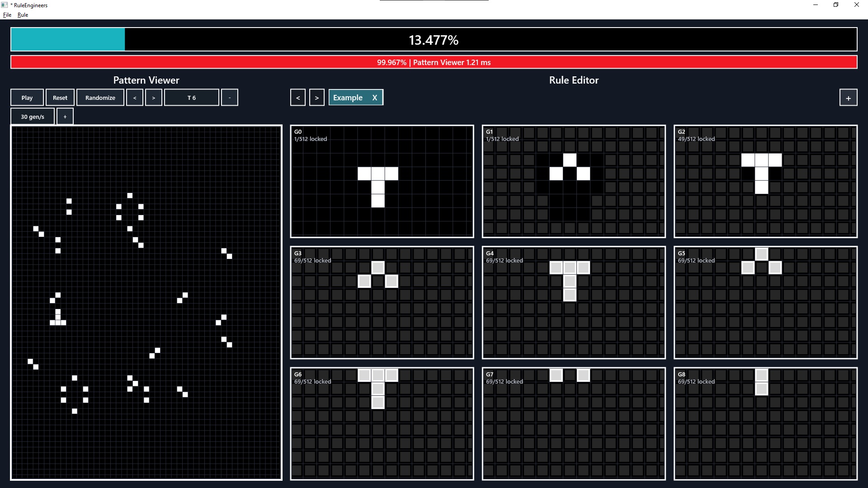868x488 pixels.
Task: Click the Rule Editor heading
Action: [x=574, y=80]
